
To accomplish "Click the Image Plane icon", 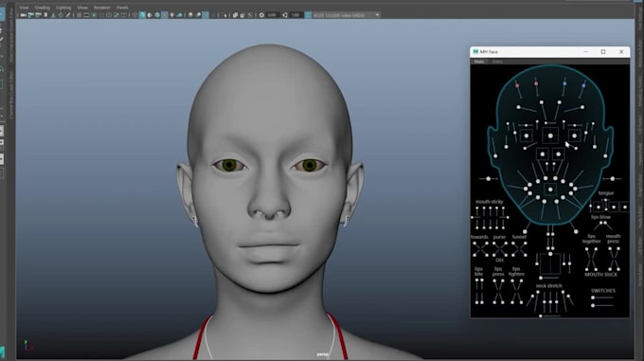I will click(x=53, y=15).
